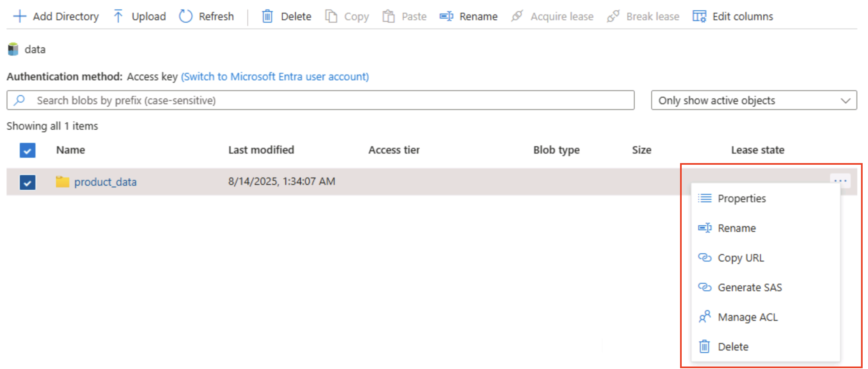This screenshot has width=868, height=369.
Task: Toggle the select-all checkbox in header
Action: [28, 150]
